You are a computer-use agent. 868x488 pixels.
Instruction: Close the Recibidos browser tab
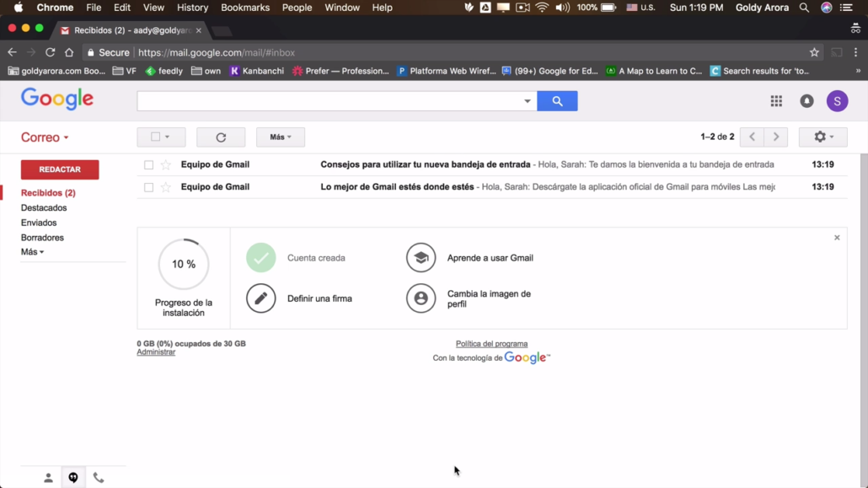[x=199, y=30]
